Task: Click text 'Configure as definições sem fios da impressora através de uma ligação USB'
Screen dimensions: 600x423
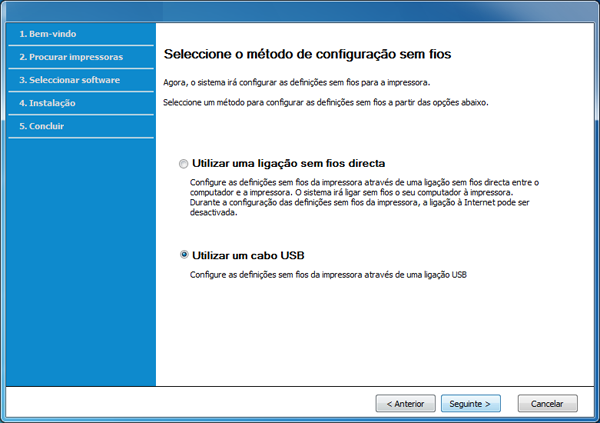Action: (x=328, y=275)
